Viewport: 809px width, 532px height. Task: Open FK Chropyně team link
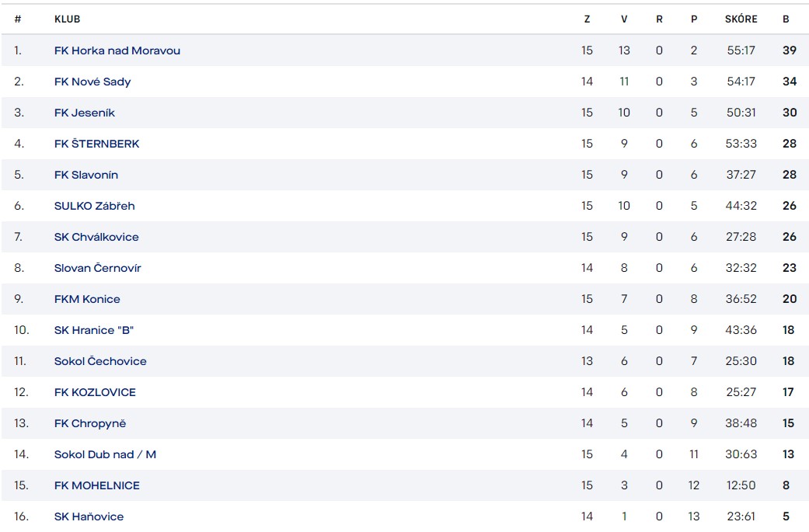[x=89, y=423]
